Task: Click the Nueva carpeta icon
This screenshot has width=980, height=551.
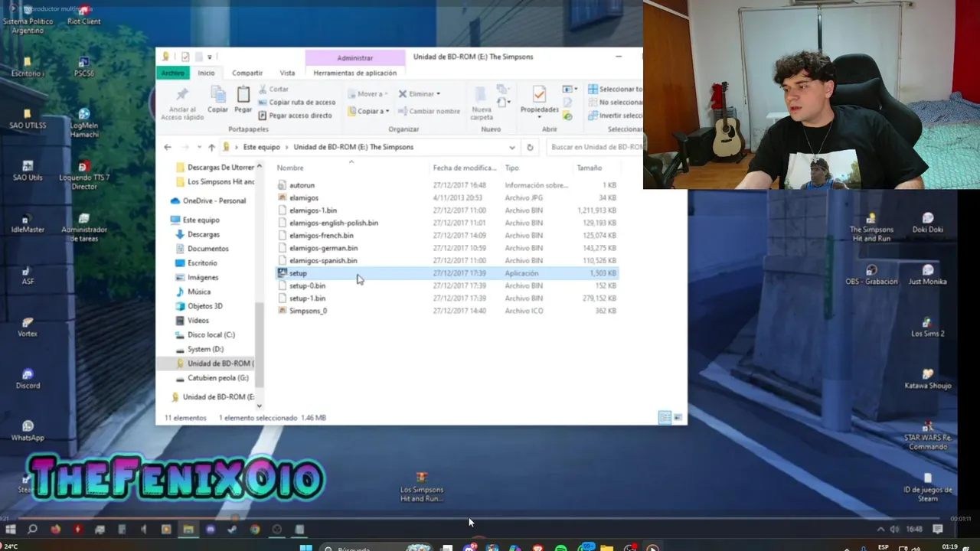Action: click(x=481, y=95)
